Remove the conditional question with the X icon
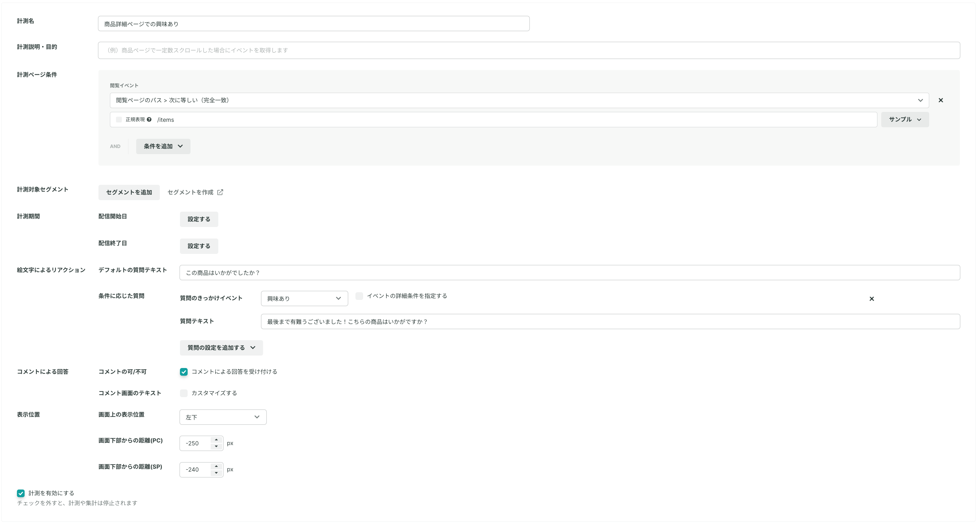The width and height of the screenshot is (980, 525). [872, 299]
